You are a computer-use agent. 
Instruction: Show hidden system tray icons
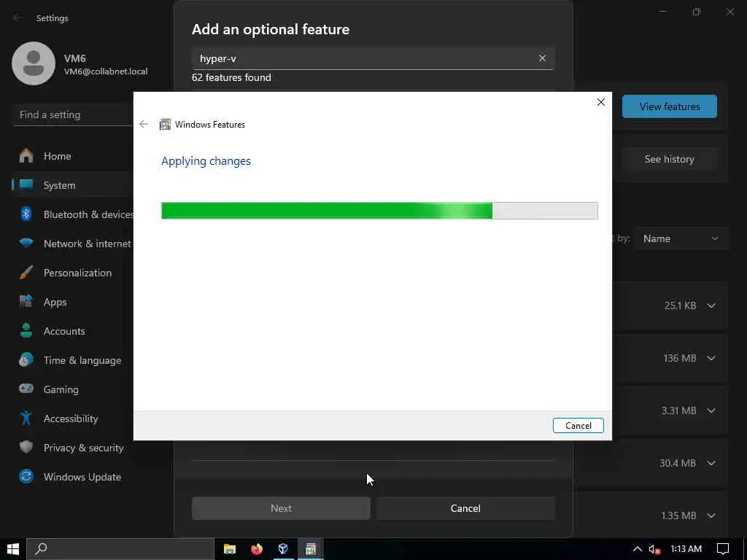637,549
